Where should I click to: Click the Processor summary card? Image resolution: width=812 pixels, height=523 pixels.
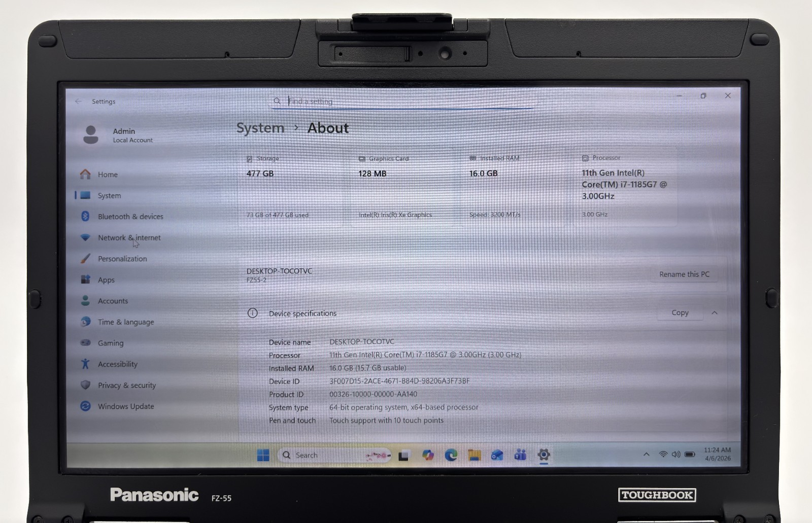pos(626,187)
